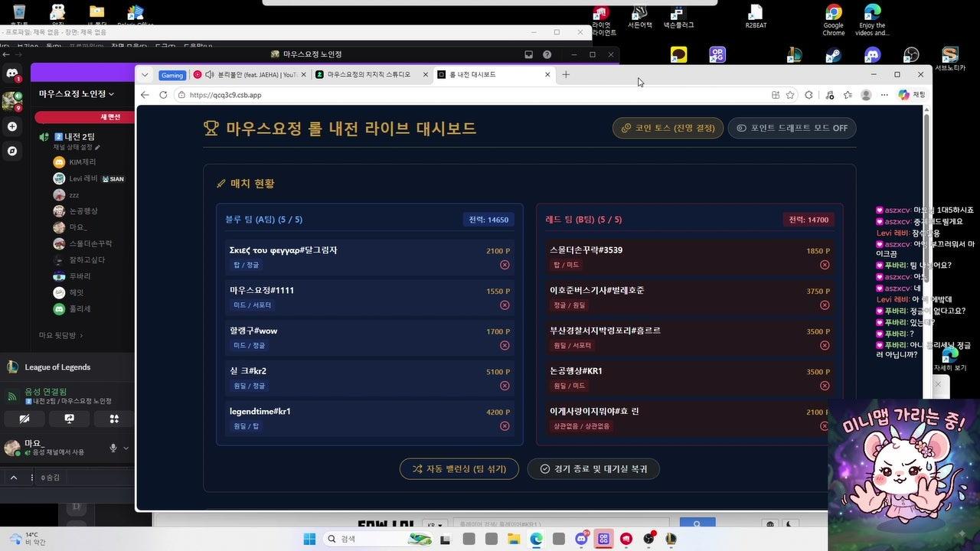Open browser tab list dropdown arrow
Viewport: 980px width, 551px height.
(145, 74)
